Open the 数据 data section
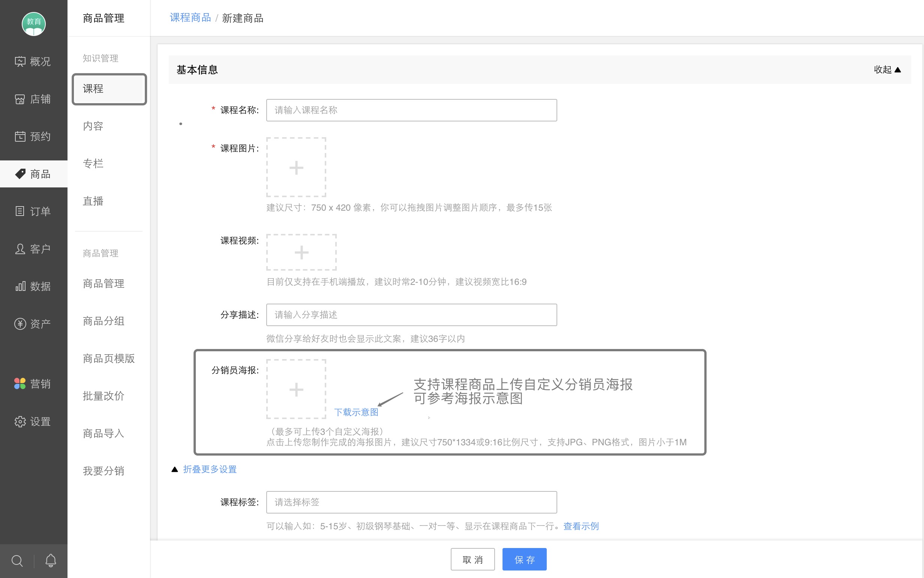Image resolution: width=924 pixels, height=578 pixels. 33,286
